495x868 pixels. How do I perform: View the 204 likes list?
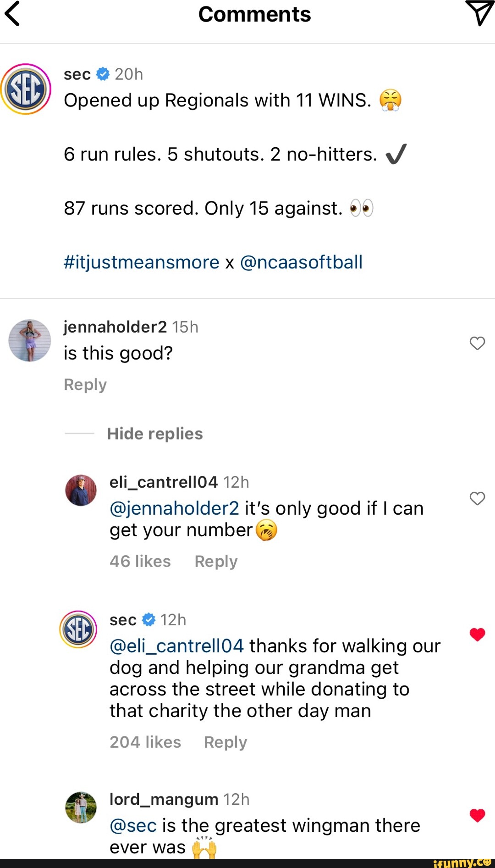145,742
